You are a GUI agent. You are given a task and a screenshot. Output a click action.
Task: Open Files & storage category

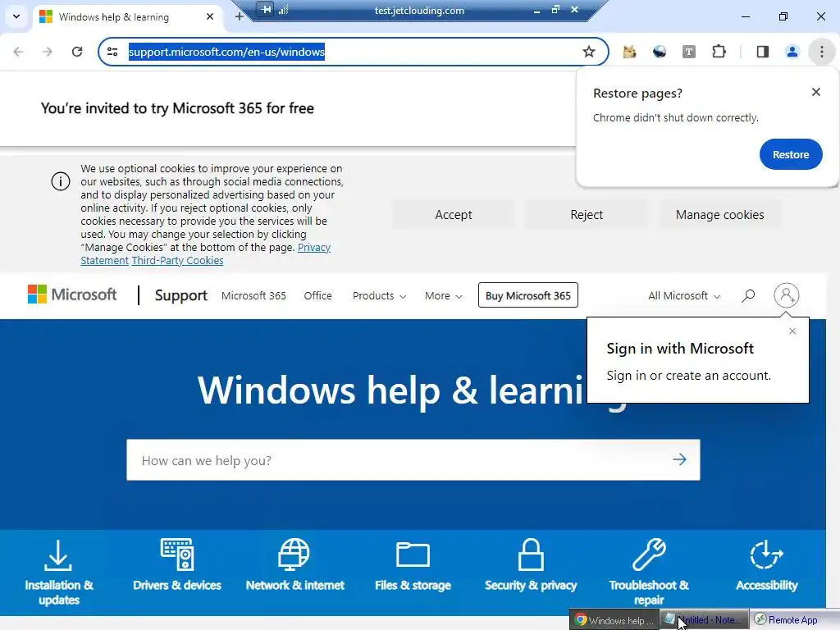tap(413, 566)
